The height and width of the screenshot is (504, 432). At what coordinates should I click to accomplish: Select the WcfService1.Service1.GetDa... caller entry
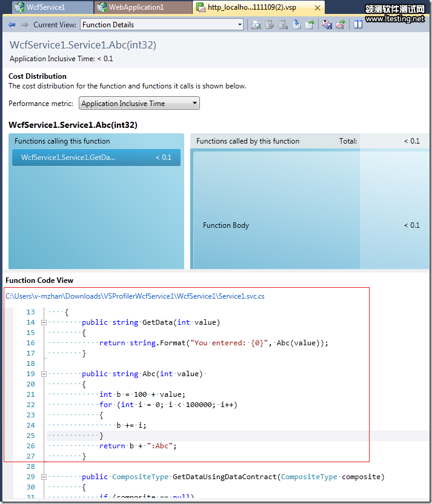[x=96, y=157]
